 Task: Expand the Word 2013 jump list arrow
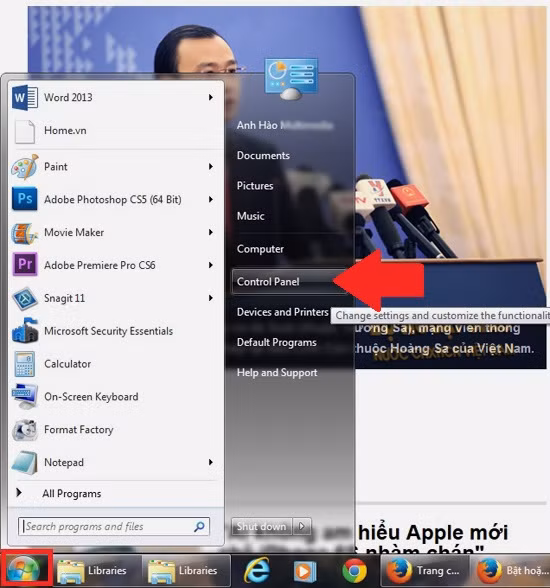[x=211, y=98]
